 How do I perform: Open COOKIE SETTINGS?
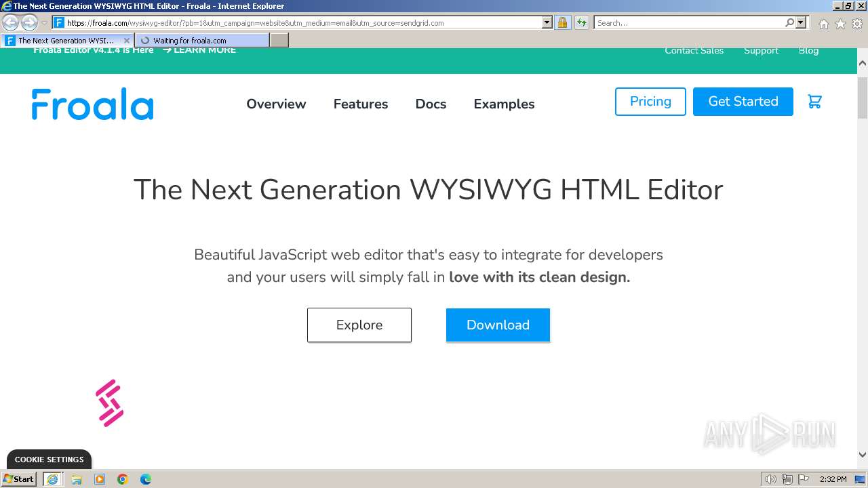click(50, 459)
